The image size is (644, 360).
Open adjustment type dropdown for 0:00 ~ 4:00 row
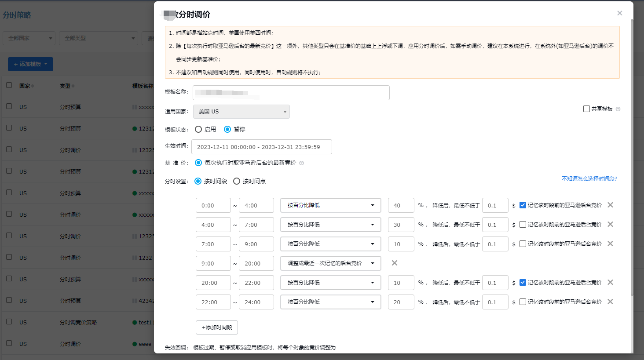click(331, 205)
